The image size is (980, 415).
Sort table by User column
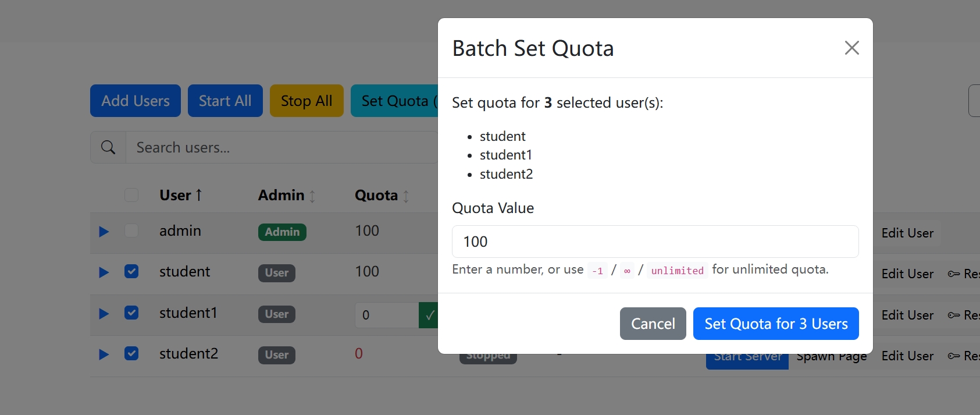pyautogui.click(x=181, y=195)
